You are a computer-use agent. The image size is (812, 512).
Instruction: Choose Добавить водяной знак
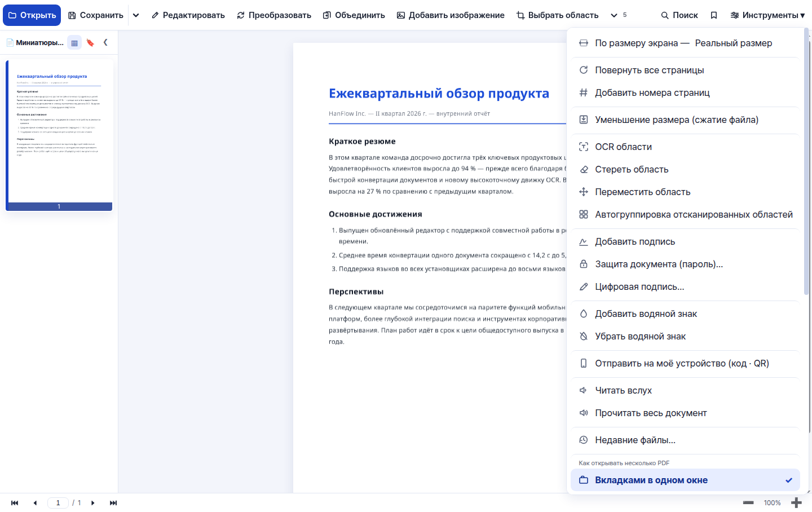click(x=685, y=314)
